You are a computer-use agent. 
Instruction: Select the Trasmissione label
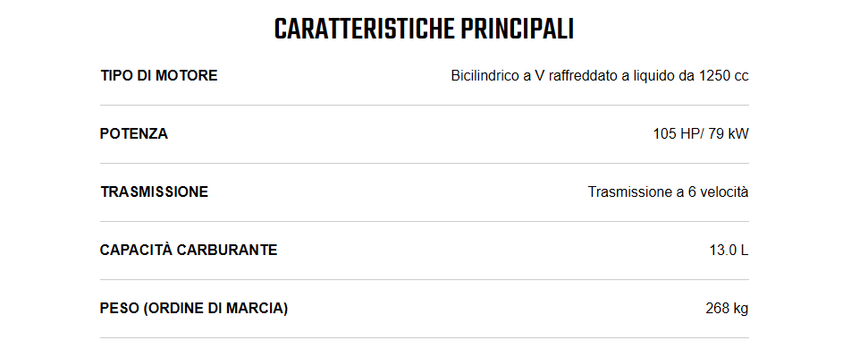155,192
